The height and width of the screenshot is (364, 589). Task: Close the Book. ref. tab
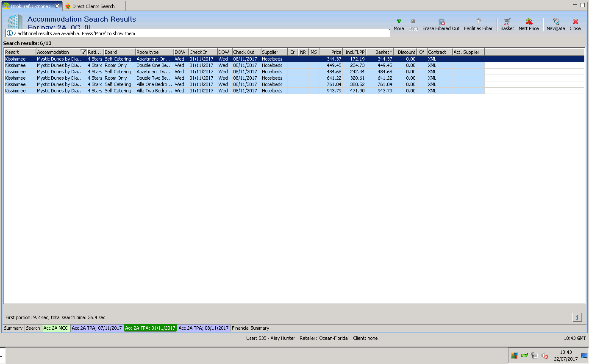click(57, 6)
